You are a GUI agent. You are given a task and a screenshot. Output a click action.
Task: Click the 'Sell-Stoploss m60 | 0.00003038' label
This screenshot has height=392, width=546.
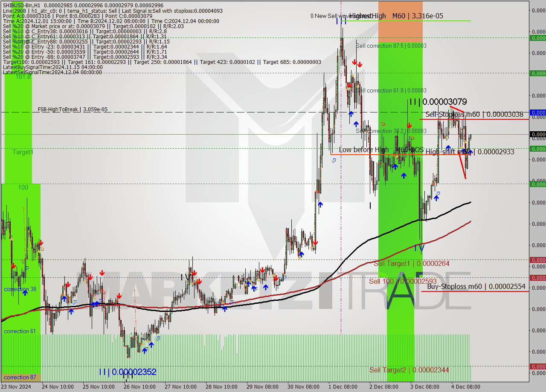474,114
